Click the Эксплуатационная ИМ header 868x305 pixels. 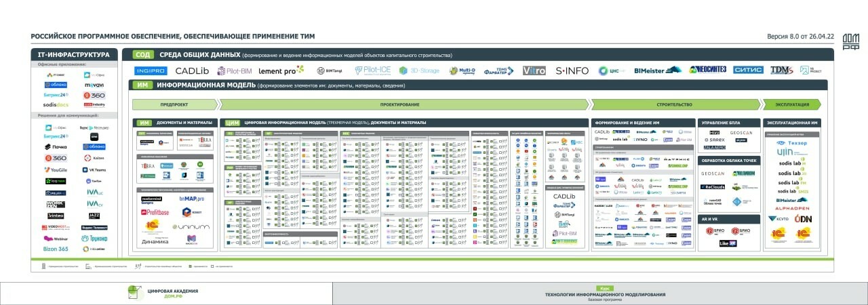[791, 123]
